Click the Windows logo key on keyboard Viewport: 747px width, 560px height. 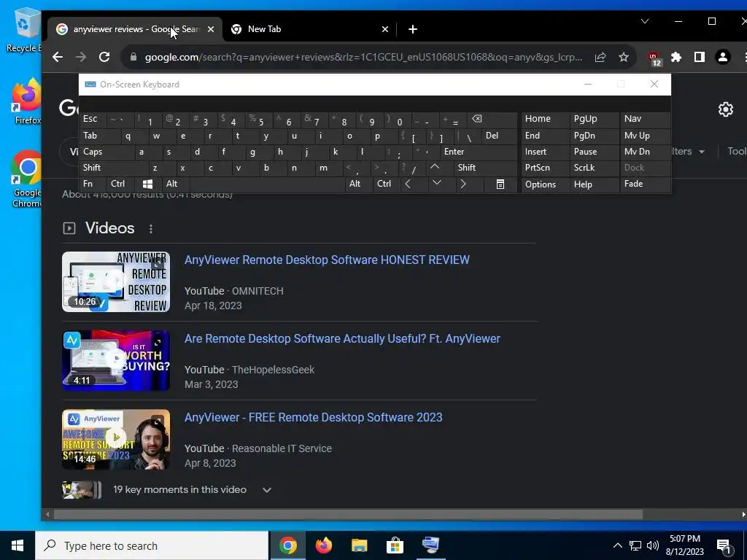pyautogui.click(x=147, y=184)
